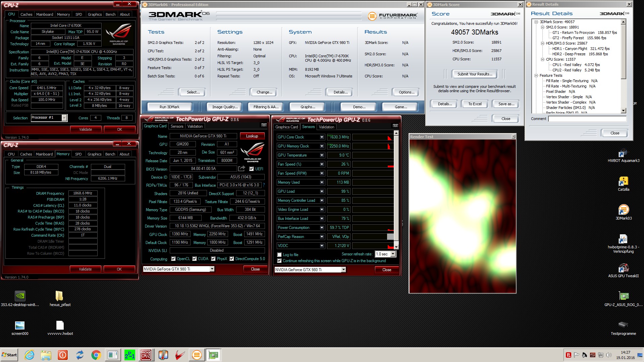
Task: Click the To Excel button
Action: click(475, 104)
